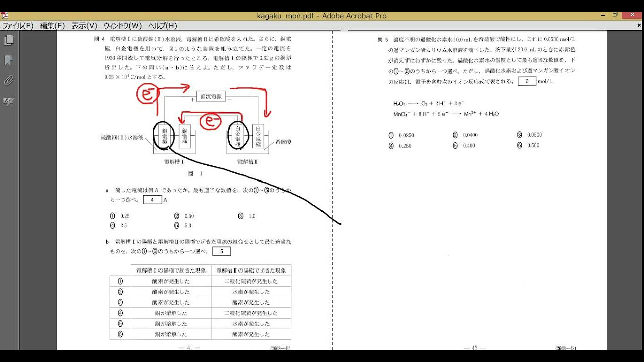Open the Signatures panel in the sidebar
The image size is (644, 362).
8,101
